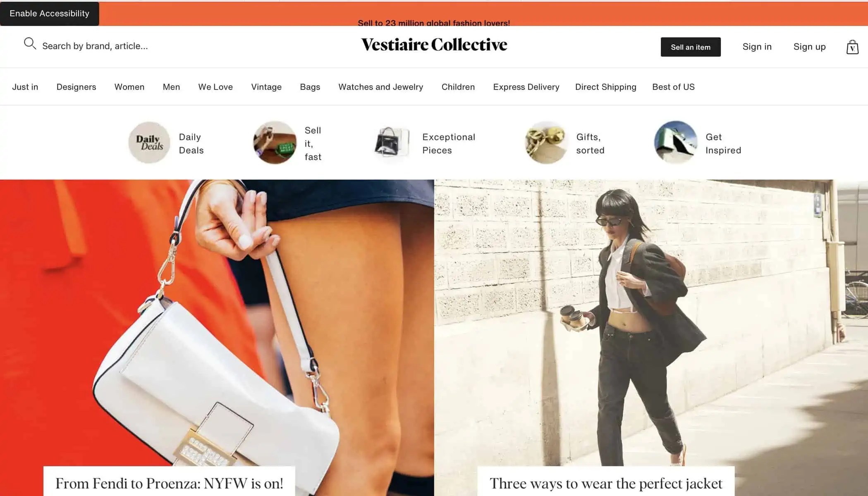Open Exceptional Pieces handbag icon
Viewport: 868px width, 496px height.
tap(392, 143)
